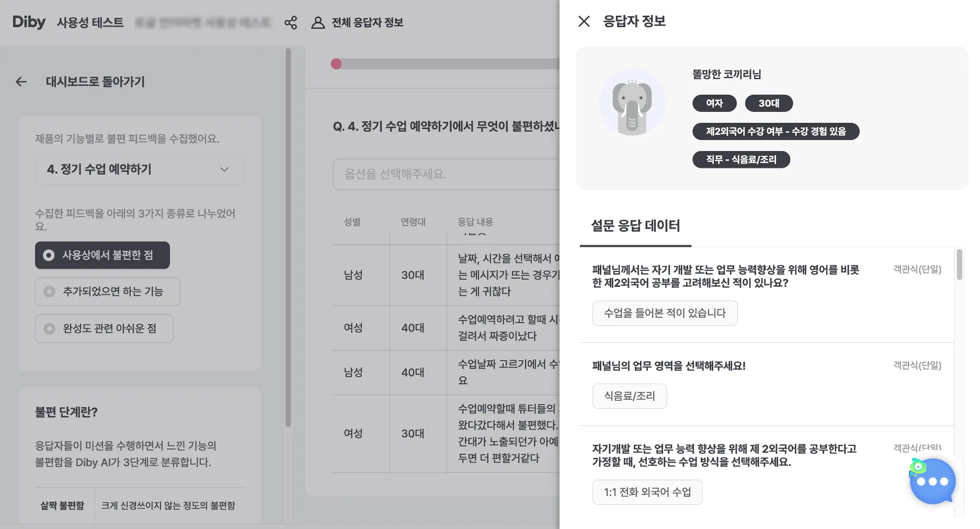The width and height of the screenshot is (980, 529).
Task: Click the person icon beside 전체 응답자 정보
Action: click(318, 22)
